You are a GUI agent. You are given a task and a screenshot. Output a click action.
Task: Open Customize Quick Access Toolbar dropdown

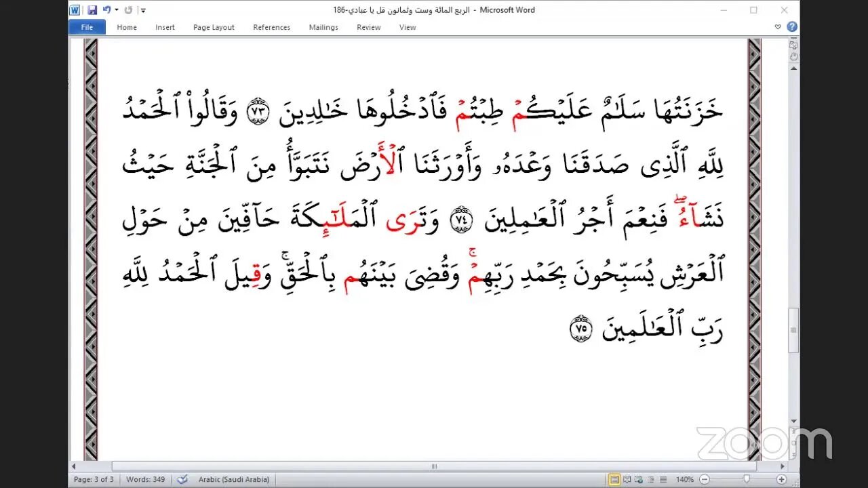click(x=143, y=10)
